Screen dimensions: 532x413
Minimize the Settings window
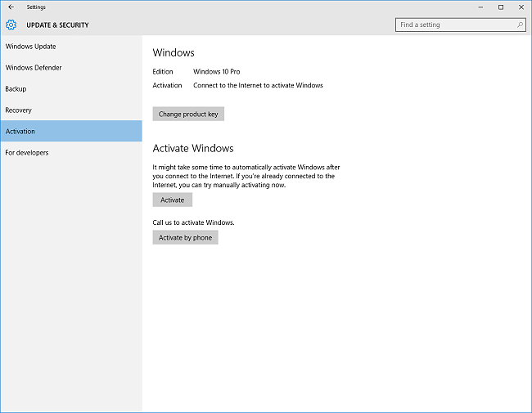pyautogui.click(x=480, y=7)
